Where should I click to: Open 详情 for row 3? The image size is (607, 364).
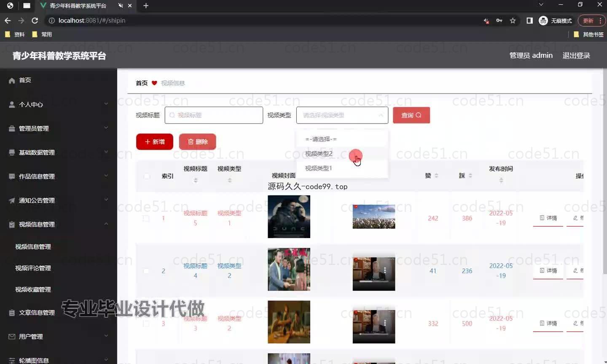point(548,324)
